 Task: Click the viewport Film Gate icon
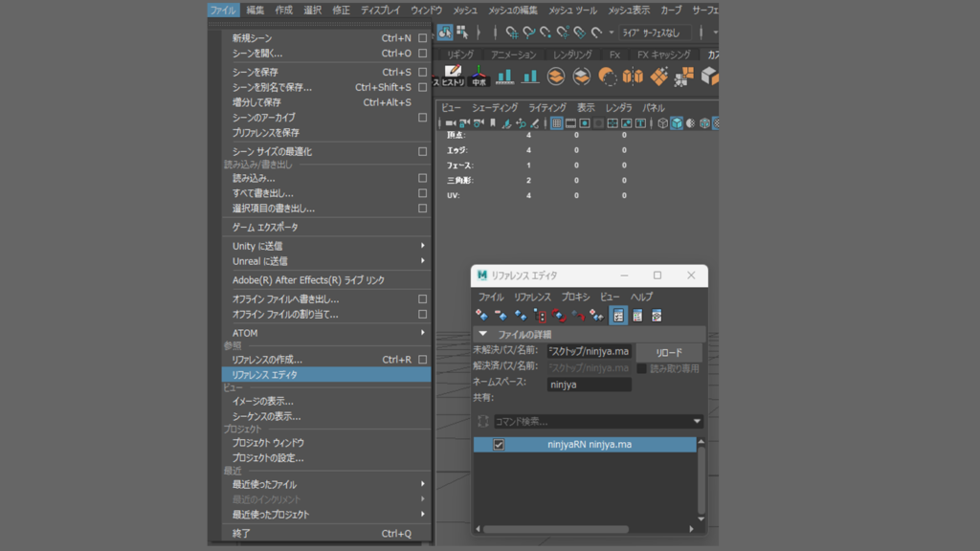click(570, 123)
